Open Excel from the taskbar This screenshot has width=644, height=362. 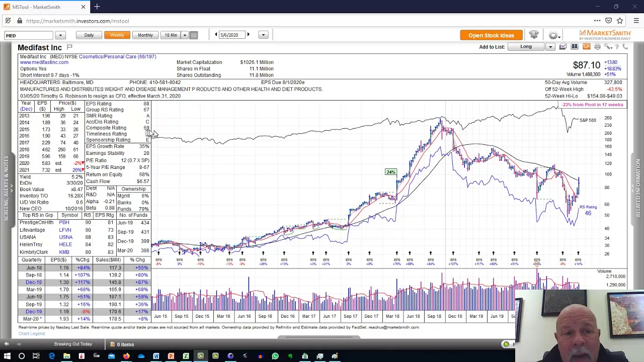click(x=186, y=356)
